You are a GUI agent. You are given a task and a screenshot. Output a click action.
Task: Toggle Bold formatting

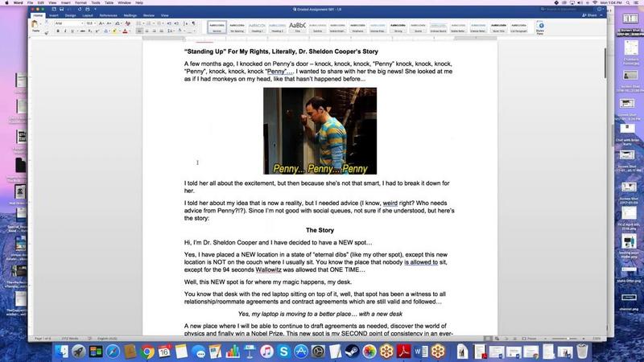tap(58, 31)
